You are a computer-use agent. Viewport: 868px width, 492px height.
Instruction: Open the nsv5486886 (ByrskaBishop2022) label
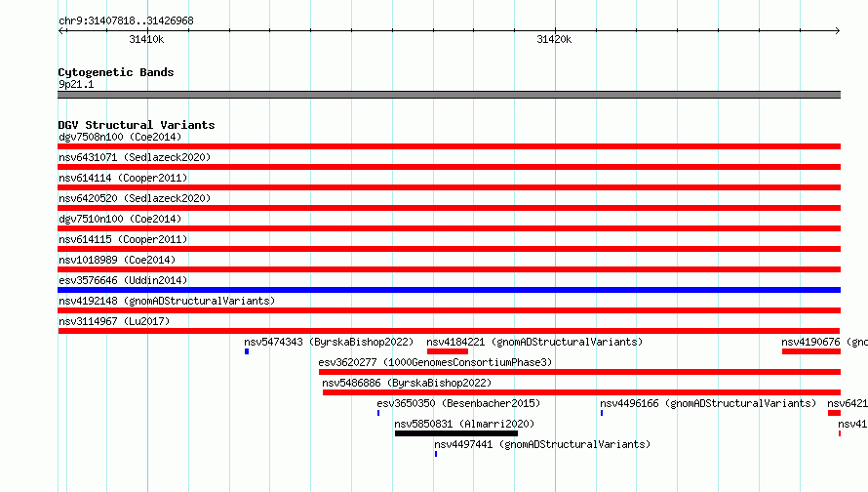pos(407,383)
